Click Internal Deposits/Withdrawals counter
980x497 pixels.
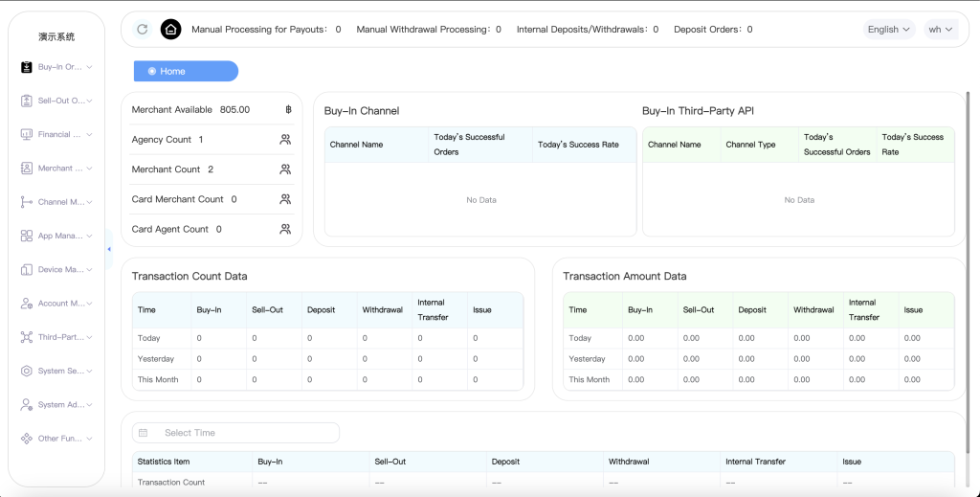click(x=588, y=30)
